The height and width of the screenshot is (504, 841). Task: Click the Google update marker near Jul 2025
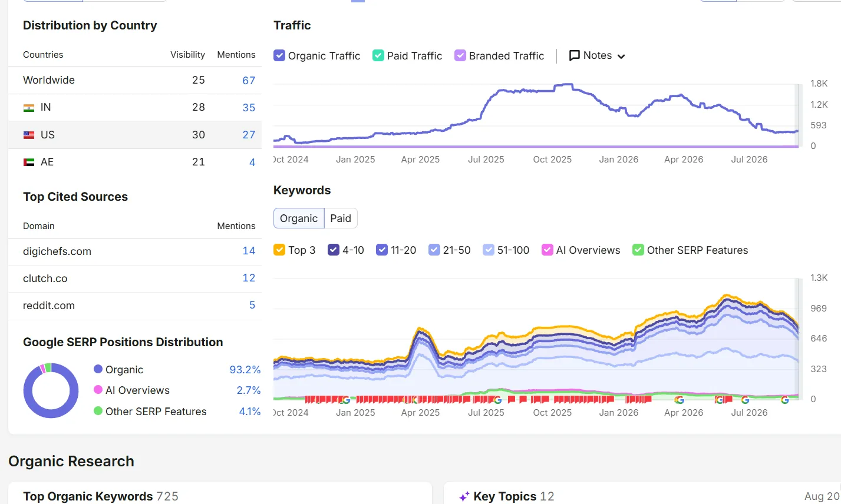(497, 400)
